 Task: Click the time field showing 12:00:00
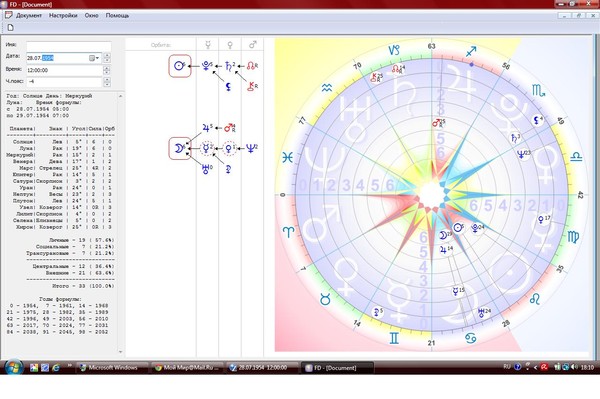pyautogui.click(x=64, y=70)
